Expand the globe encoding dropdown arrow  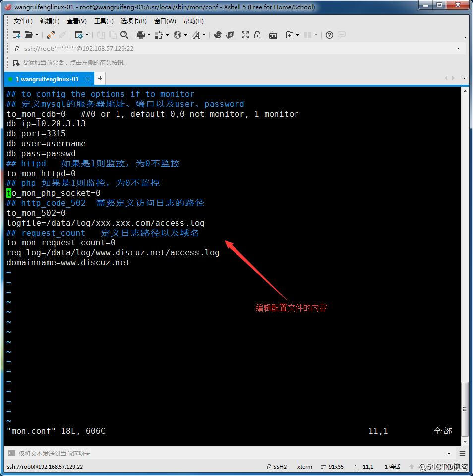(x=185, y=35)
